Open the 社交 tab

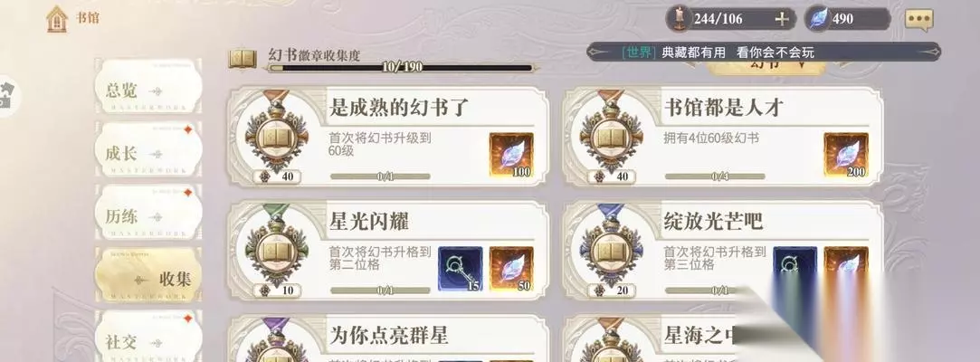(148, 338)
